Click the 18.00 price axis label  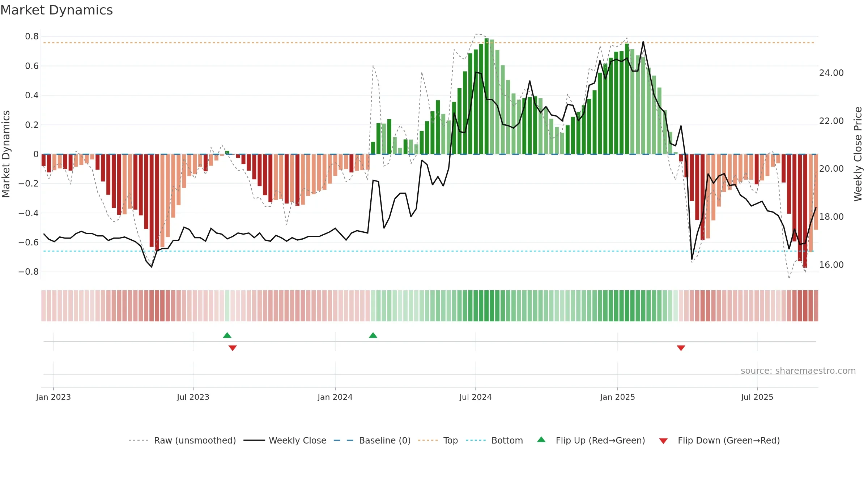tap(831, 217)
